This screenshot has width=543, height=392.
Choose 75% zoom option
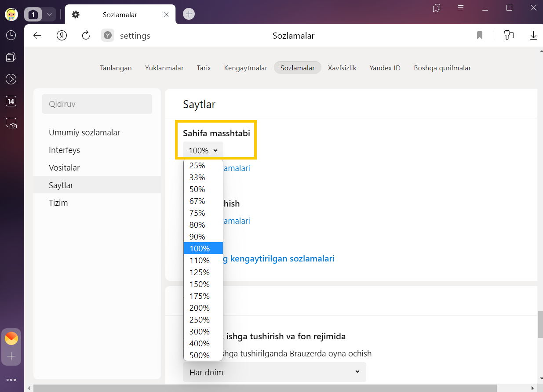[197, 213]
